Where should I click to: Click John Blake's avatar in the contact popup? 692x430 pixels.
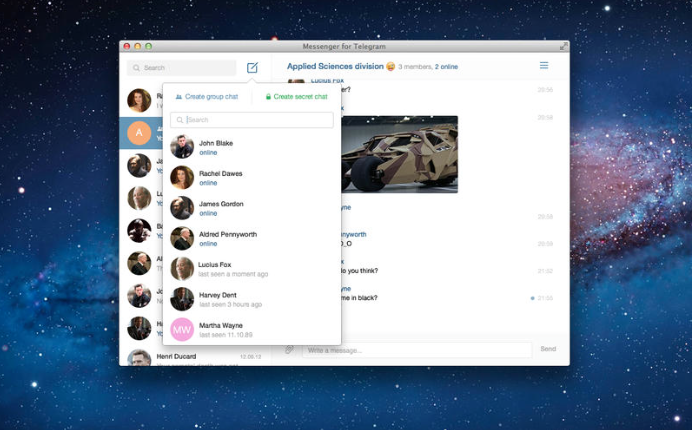[182, 147]
